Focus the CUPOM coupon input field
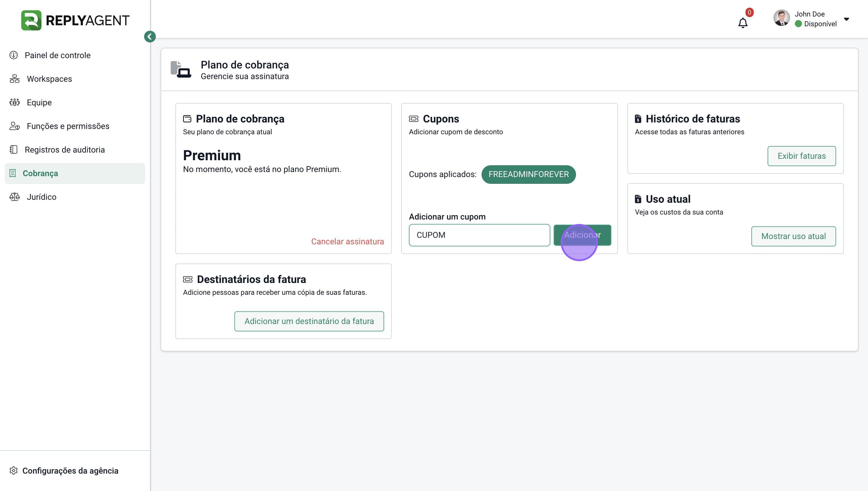The height and width of the screenshot is (491, 868). [479, 235]
